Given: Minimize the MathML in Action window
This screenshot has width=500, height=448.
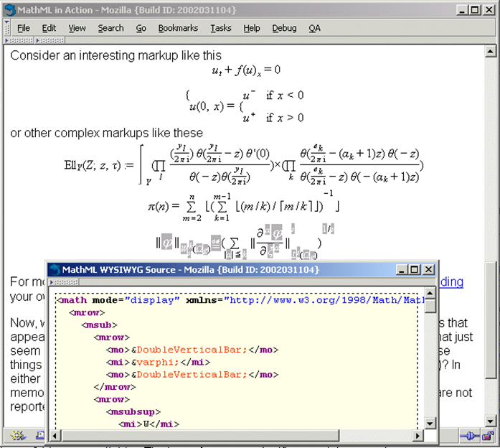Looking at the screenshot, I should [461, 10].
